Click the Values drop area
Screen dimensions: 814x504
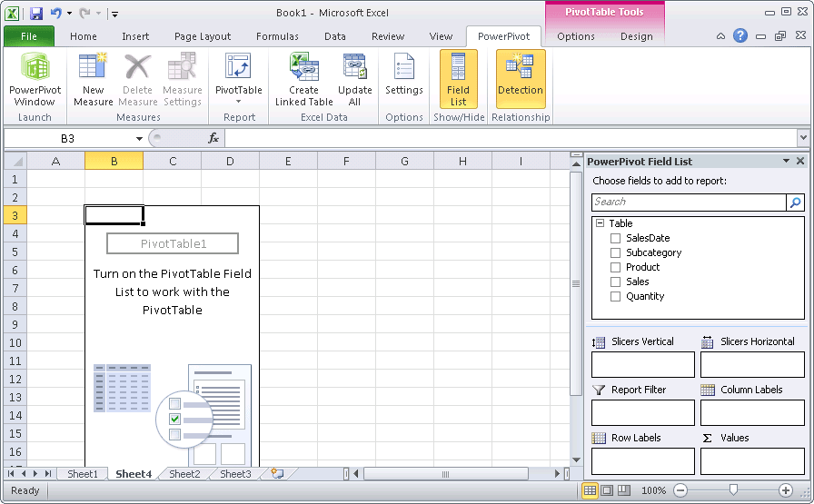pos(752,461)
